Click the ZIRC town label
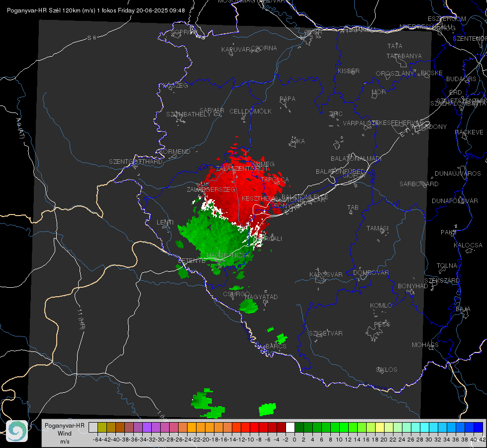This screenshot has height=448, width=487. [336, 114]
